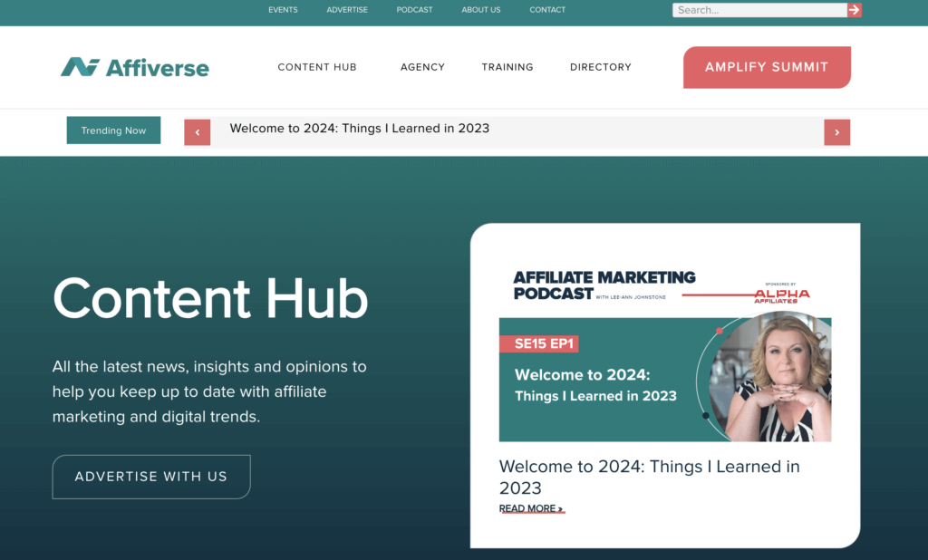Click the red search submit arrow icon
This screenshot has width=928, height=560.
click(x=853, y=10)
